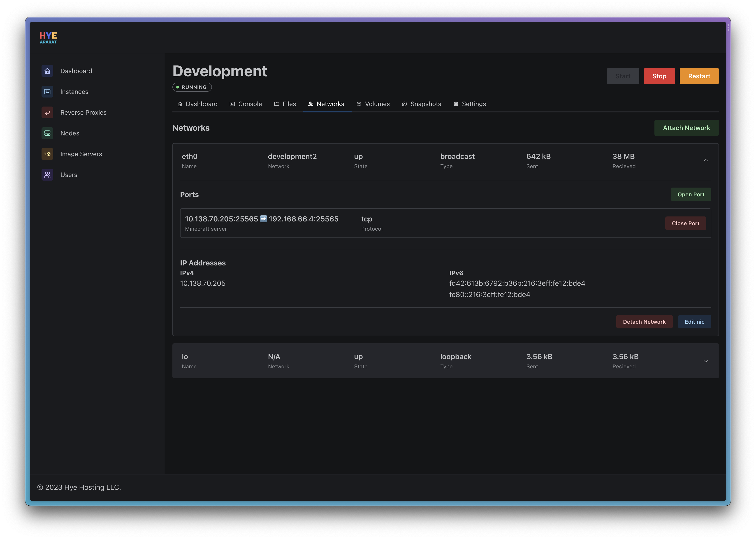The width and height of the screenshot is (756, 539).
Task: Click the disabled Start button
Action: (x=623, y=76)
